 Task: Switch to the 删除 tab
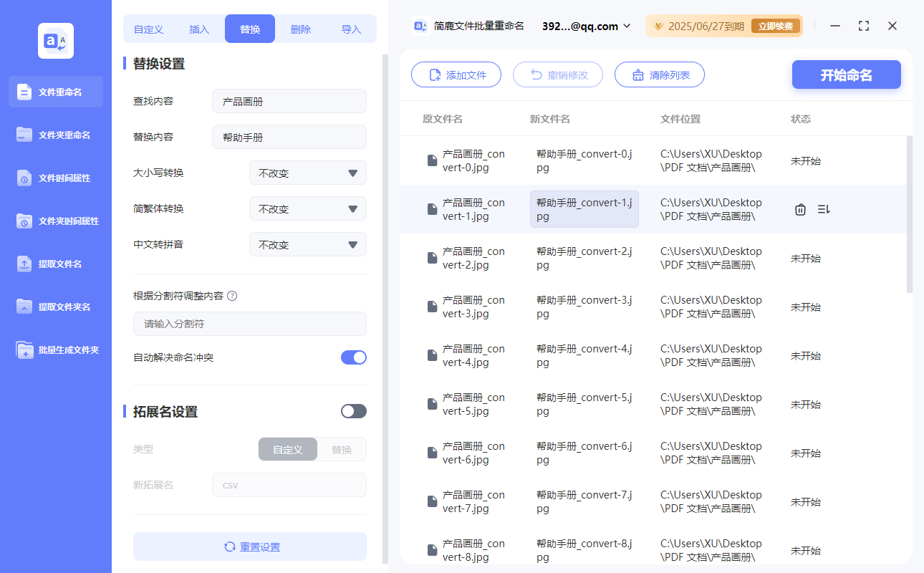coord(300,28)
